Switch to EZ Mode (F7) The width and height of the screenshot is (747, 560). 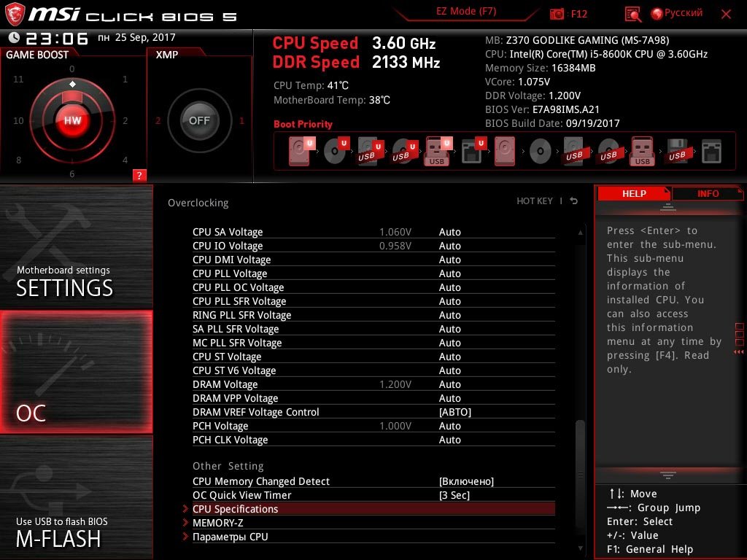point(466,11)
